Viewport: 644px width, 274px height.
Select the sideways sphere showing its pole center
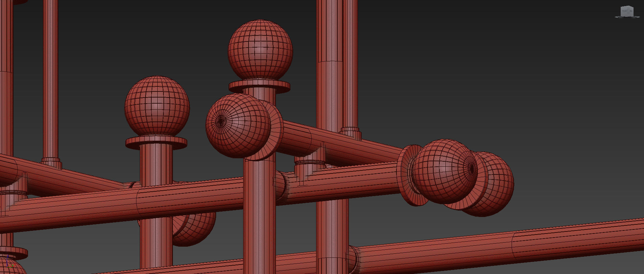coord(238,126)
